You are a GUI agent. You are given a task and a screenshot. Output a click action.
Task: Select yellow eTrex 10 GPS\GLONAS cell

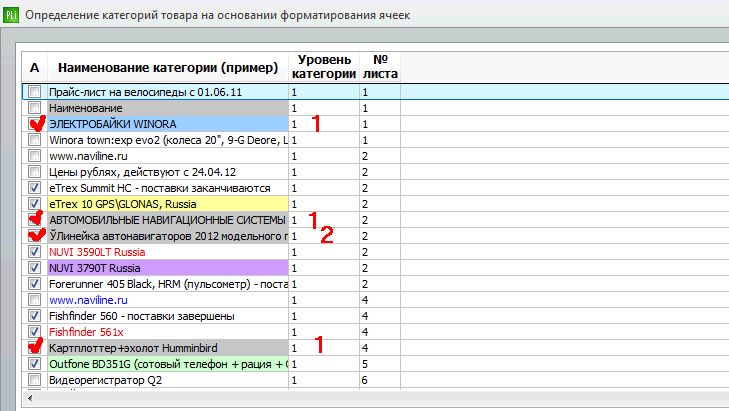pos(168,204)
